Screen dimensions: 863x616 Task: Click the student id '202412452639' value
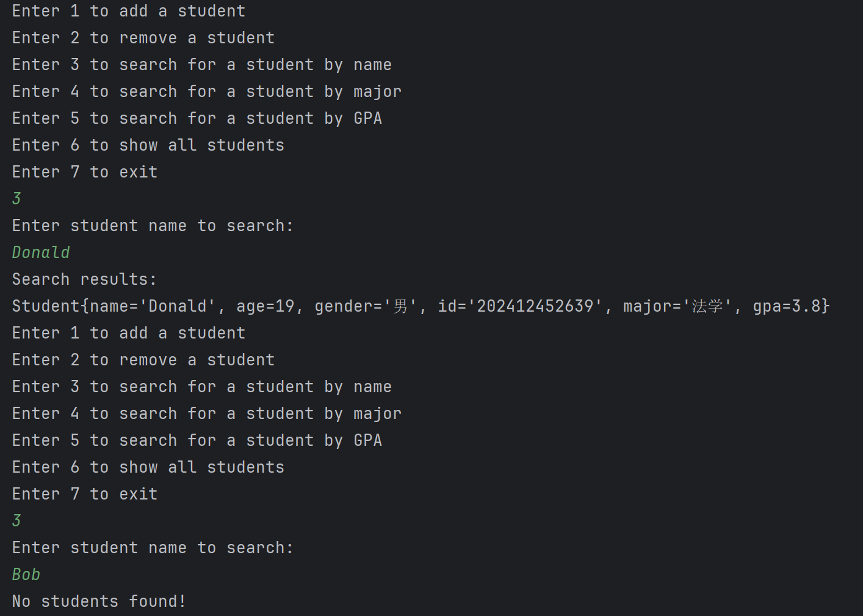click(x=535, y=306)
